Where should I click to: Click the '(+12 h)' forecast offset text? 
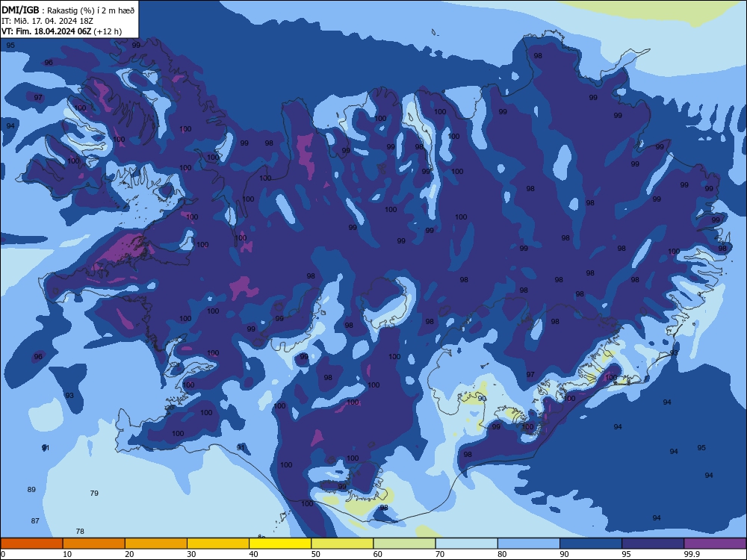point(108,31)
